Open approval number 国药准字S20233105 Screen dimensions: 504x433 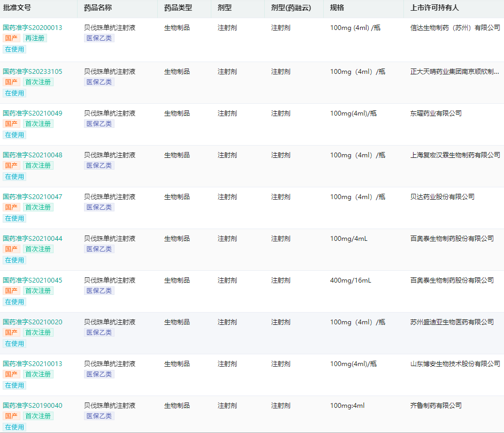(33, 71)
